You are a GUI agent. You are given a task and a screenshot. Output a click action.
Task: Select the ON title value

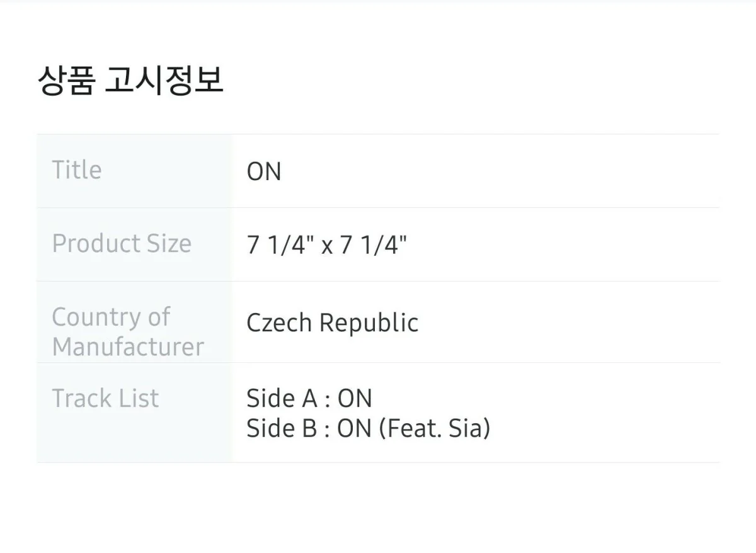tap(264, 172)
